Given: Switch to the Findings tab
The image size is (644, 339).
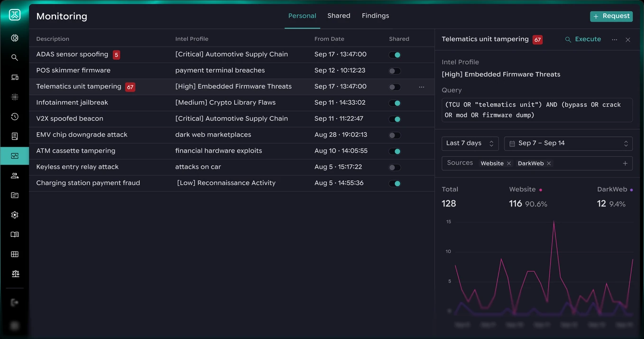Looking at the screenshot, I should click(375, 16).
